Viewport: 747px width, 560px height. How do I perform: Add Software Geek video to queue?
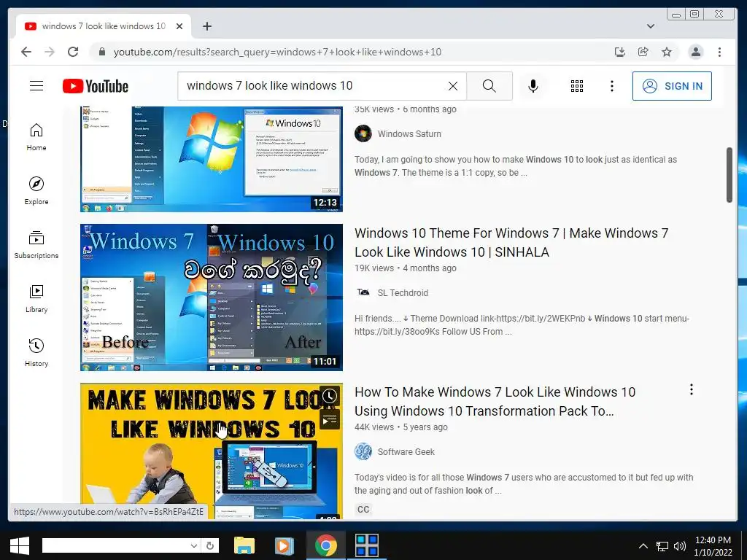pyautogui.click(x=329, y=419)
